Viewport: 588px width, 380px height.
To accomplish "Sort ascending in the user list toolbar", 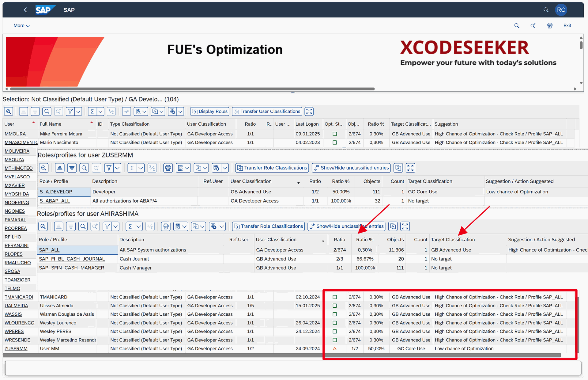I will pyautogui.click(x=24, y=112).
